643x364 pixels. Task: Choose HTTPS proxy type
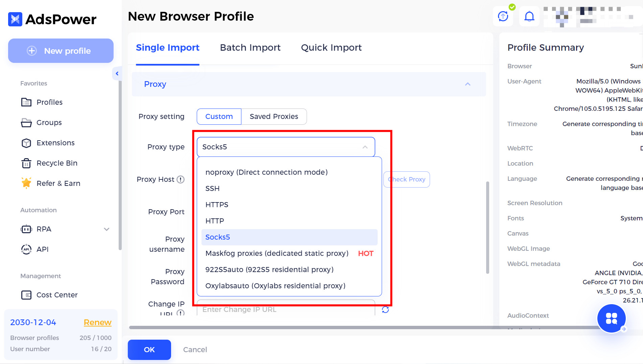pos(289,204)
